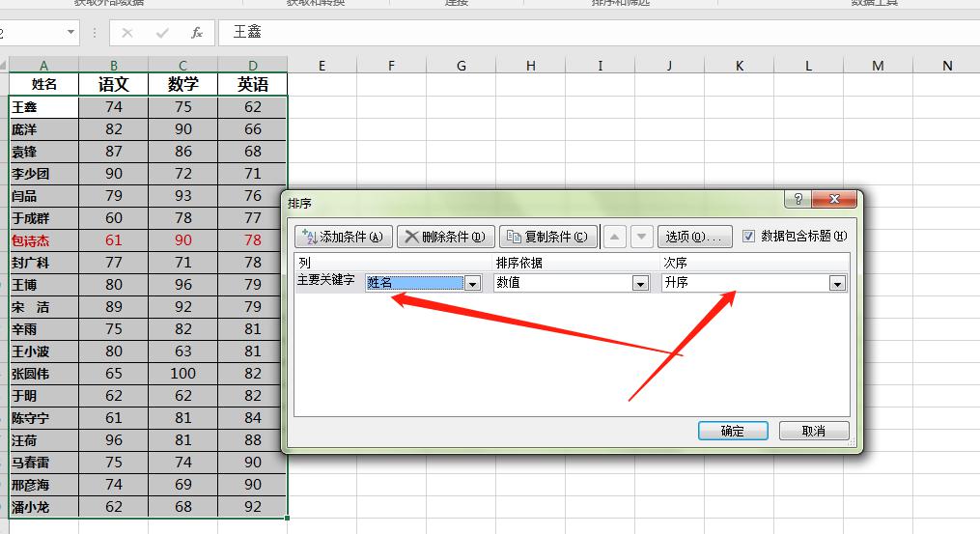980x534 pixels.
Task: Click the name cell 袁锋
Action: pos(43,152)
